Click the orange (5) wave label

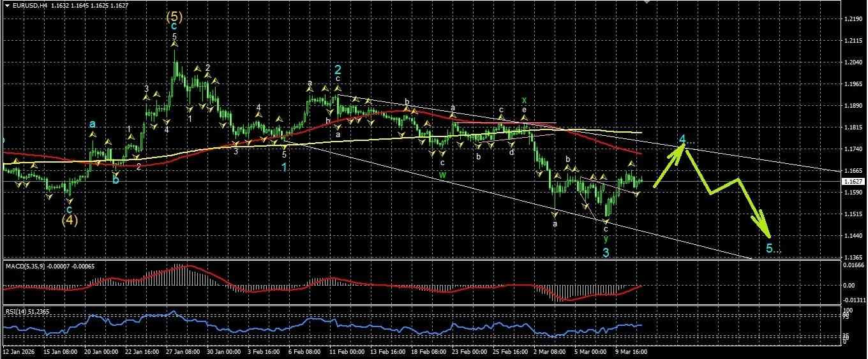click(174, 17)
